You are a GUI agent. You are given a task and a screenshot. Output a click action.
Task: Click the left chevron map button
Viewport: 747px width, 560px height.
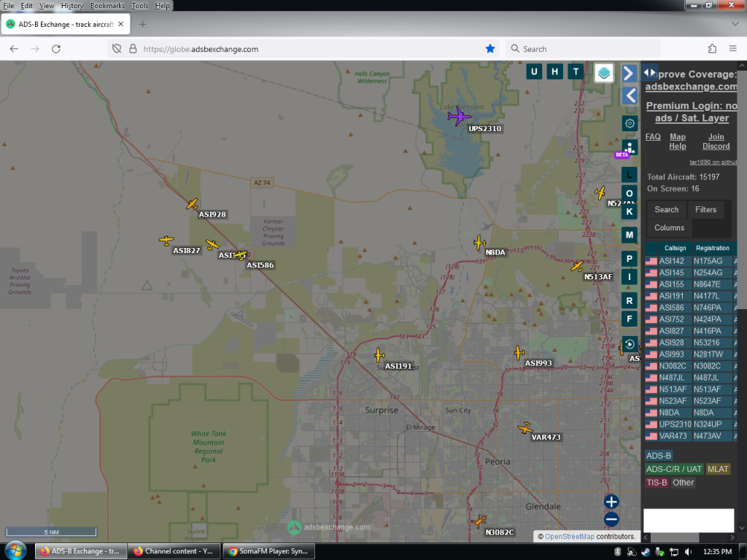coord(630,96)
